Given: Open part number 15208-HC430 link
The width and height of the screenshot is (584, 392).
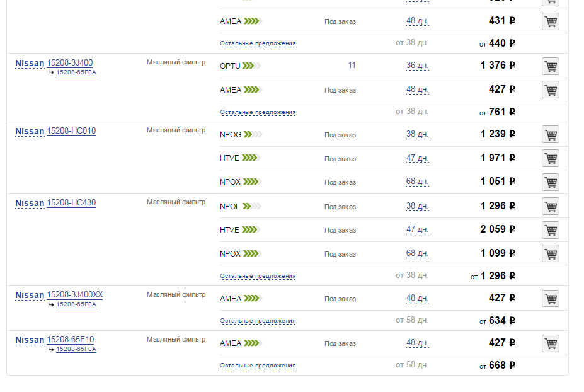Looking at the screenshot, I should (x=71, y=203).
